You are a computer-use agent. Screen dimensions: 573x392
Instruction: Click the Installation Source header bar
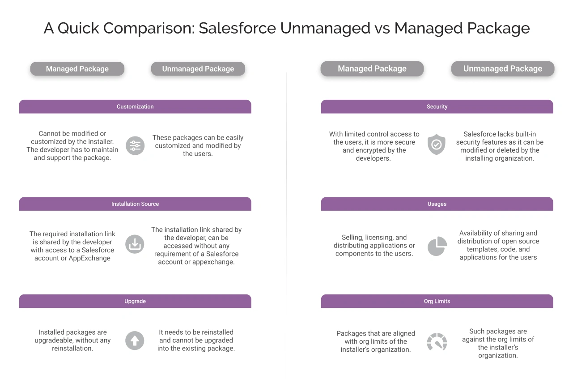tap(135, 204)
